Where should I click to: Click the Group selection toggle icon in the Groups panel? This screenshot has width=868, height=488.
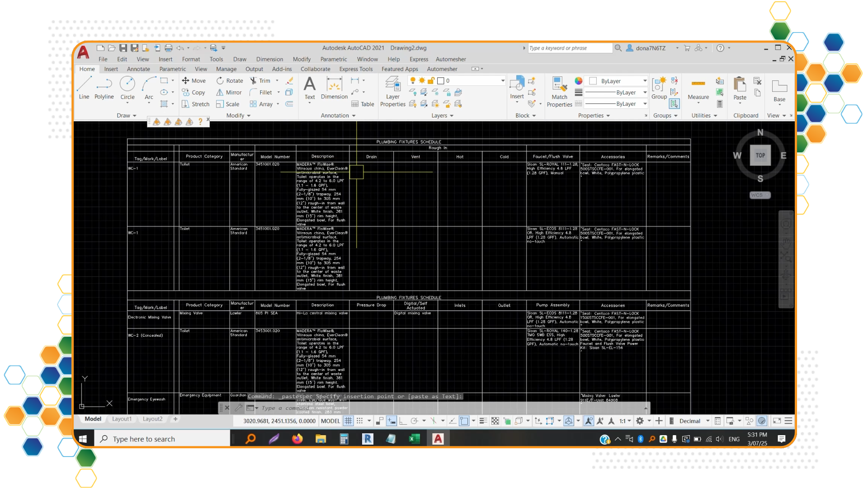(x=674, y=104)
